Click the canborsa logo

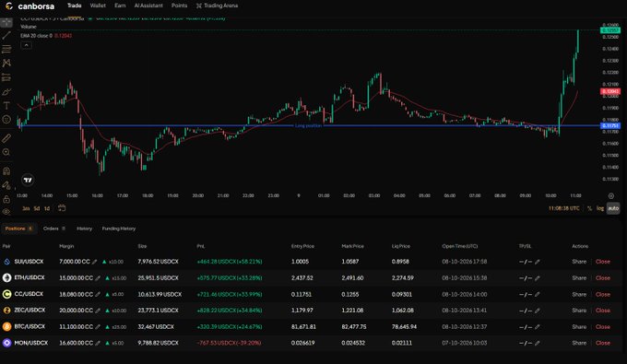tap(30, 6)
